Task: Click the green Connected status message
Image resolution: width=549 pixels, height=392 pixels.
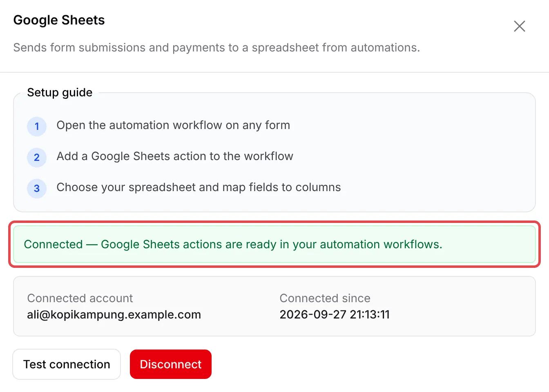Action: (274, 244)
